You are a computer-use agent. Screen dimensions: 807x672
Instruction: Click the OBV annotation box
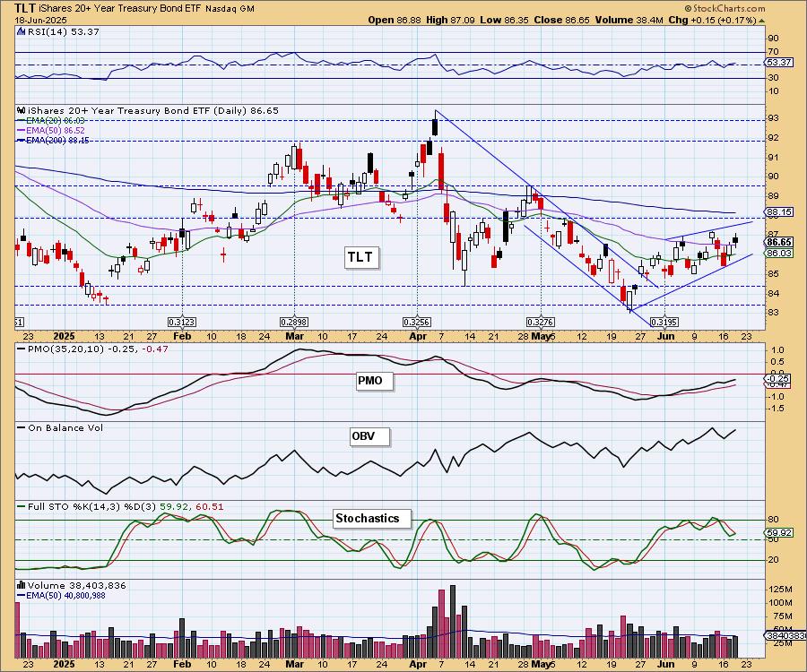[369, 436]
